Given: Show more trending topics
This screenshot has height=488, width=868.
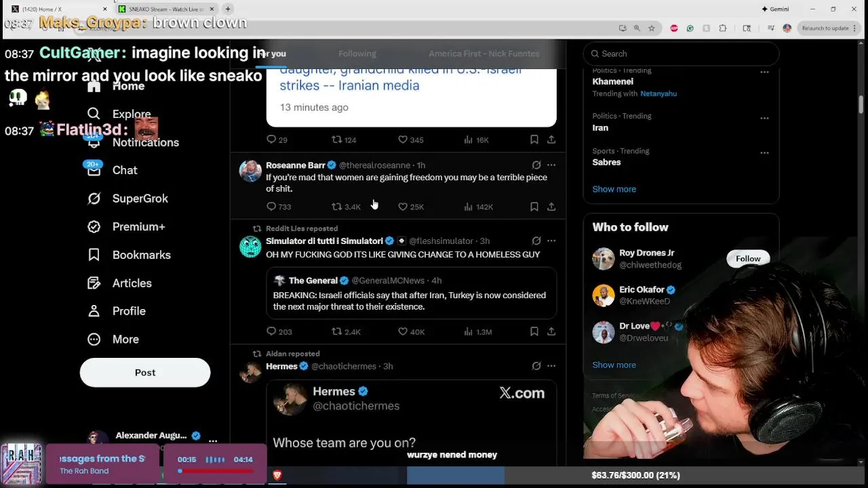Looking at the screenshot, I should click(614, 189).
